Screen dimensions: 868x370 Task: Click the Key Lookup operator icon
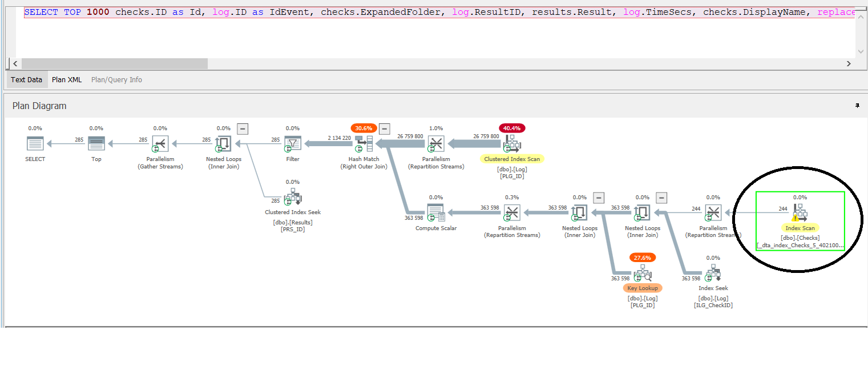point(643,274)
